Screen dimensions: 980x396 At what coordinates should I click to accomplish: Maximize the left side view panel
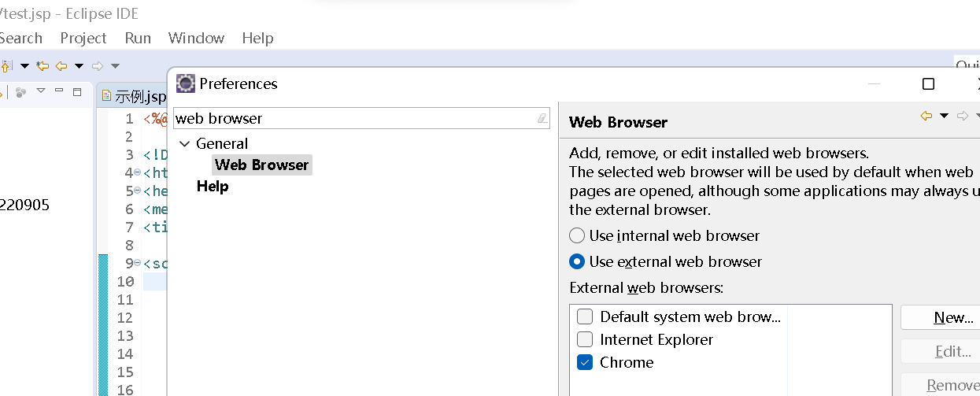pyautogui.click(x=77, y=91)
